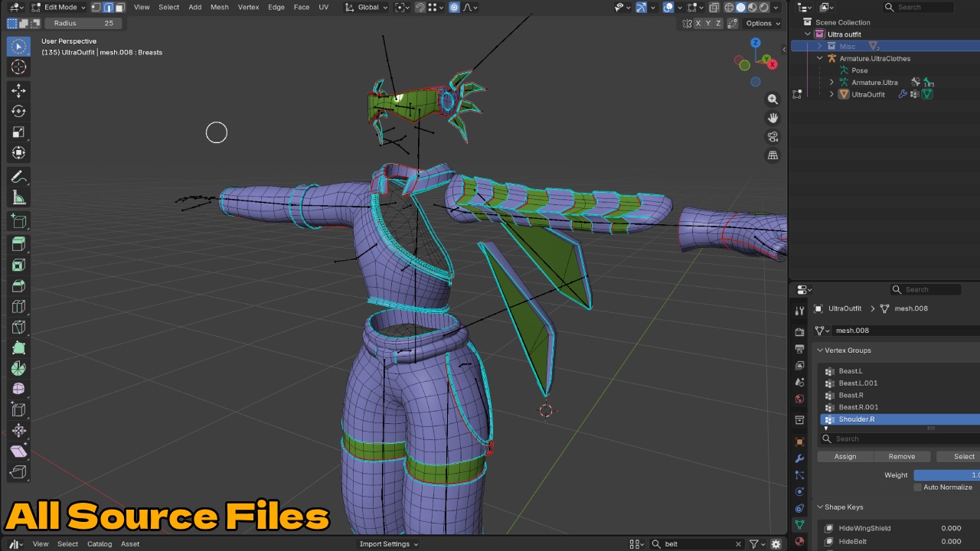Activate the Poly Build tool
This screenshot has height=551, width=980.
pos(18,347)
